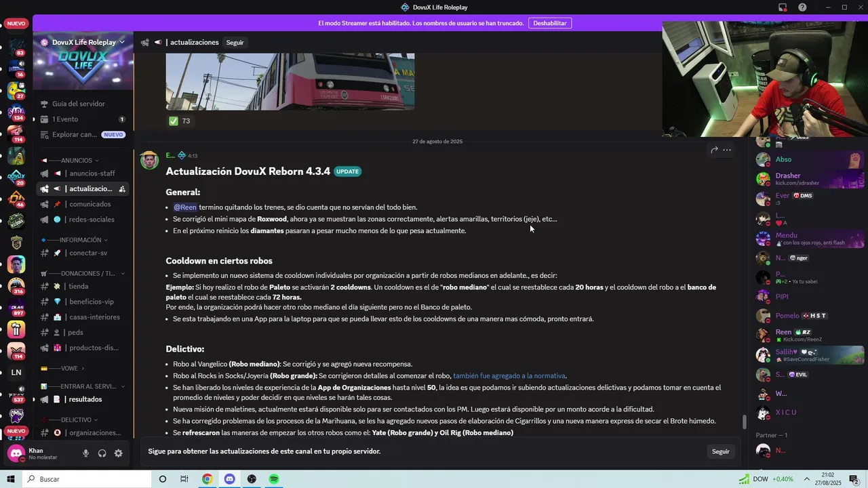868x488 pixels.
Task: Open member Drasher in the member list
Action: coord(810,179)
